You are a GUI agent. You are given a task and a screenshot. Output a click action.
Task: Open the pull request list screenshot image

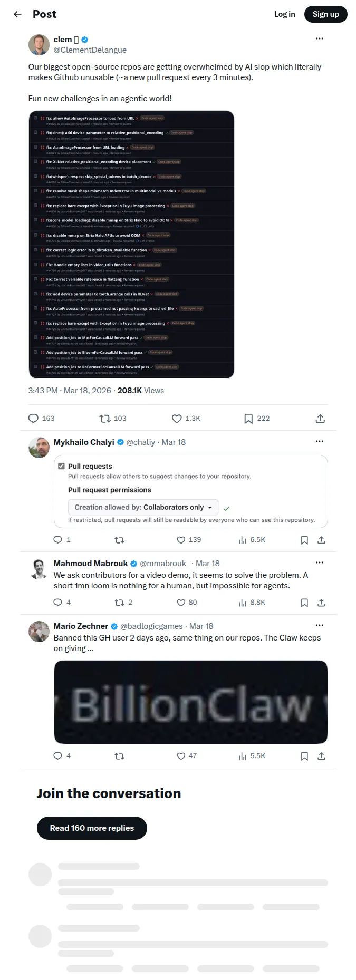[131, 245]
